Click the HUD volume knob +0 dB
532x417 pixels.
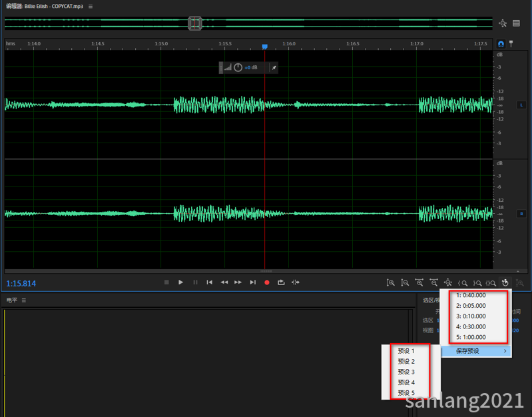pyautogui.click(x=238, y=67)
